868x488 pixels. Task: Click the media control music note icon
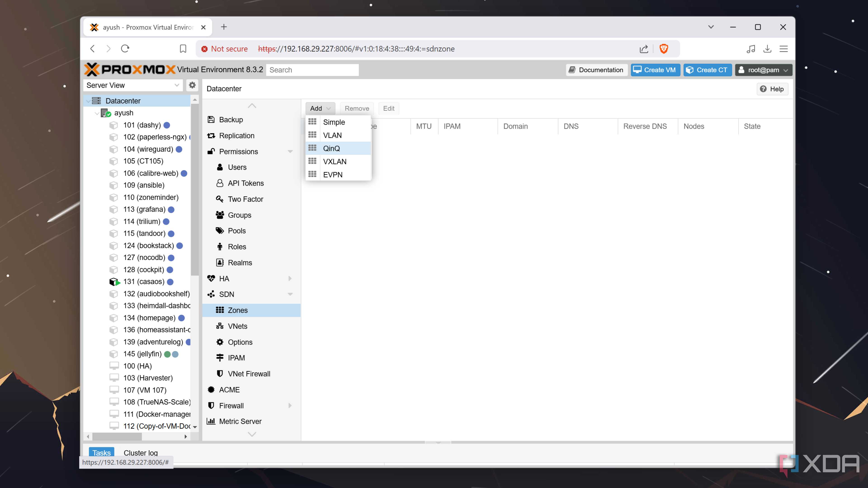tap(751, 49)
